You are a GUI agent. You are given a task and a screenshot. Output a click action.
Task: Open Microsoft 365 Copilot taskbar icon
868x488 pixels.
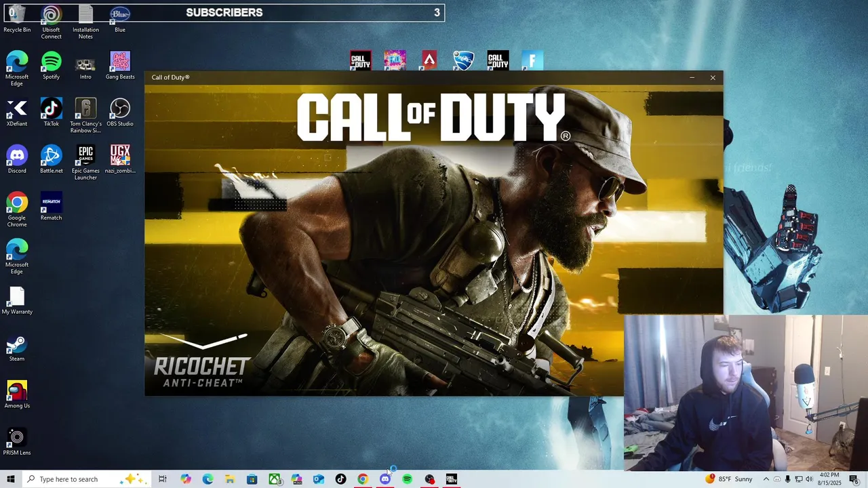click(x=296, y=479)
